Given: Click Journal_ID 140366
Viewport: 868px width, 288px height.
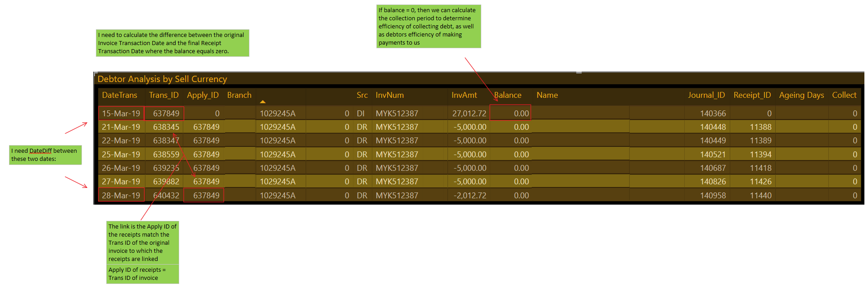Looking at the screenshot, I should (x=713, y=114).
